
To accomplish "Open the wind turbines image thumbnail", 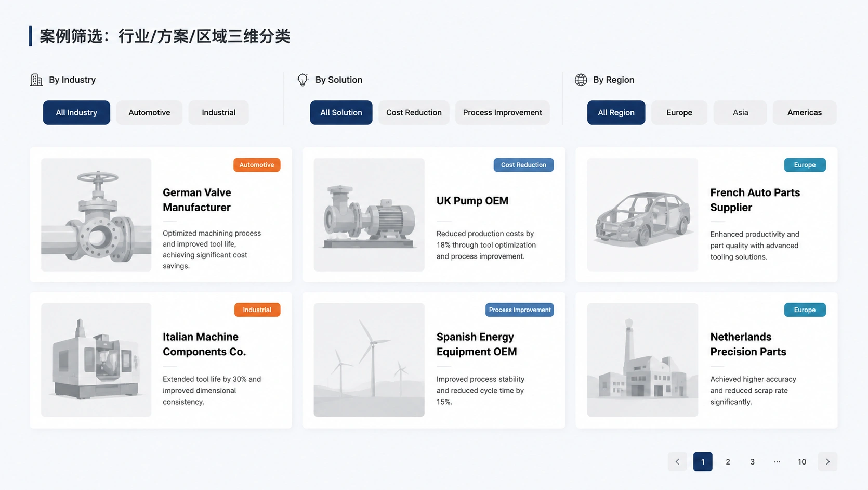I will pyautogui.click(x=369, y=360).
